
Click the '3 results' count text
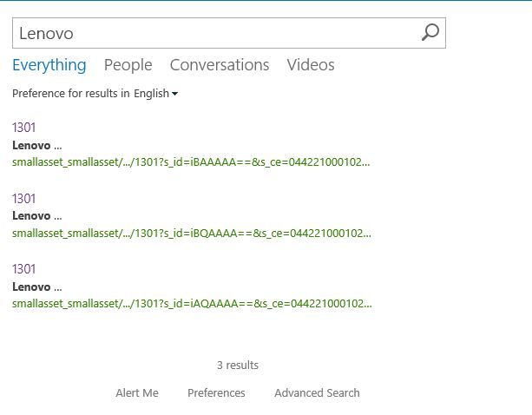tap(238, 366)
